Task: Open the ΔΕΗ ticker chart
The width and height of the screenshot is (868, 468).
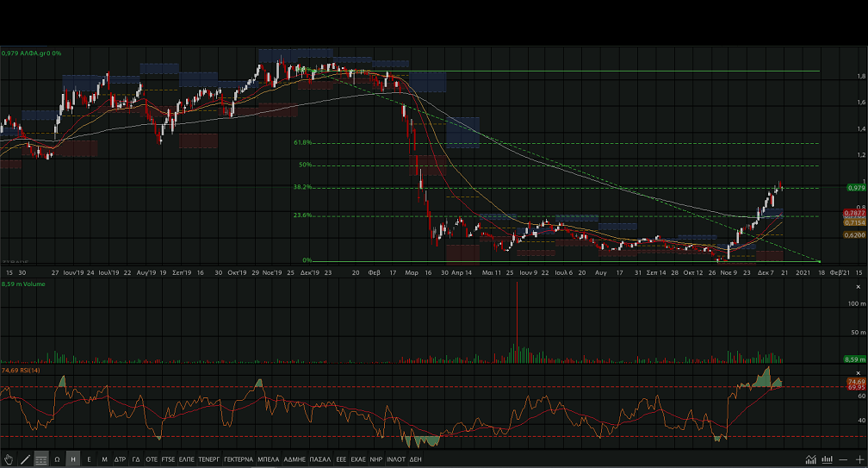Action: 415,459
